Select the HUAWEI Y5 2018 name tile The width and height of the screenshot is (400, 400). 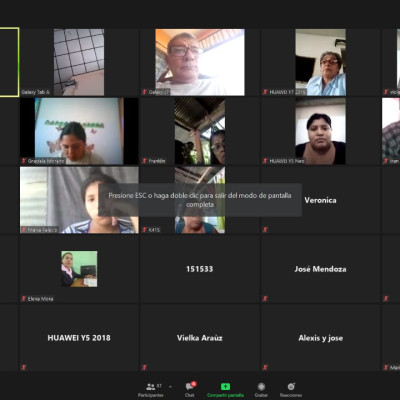[x=79, y=338]
